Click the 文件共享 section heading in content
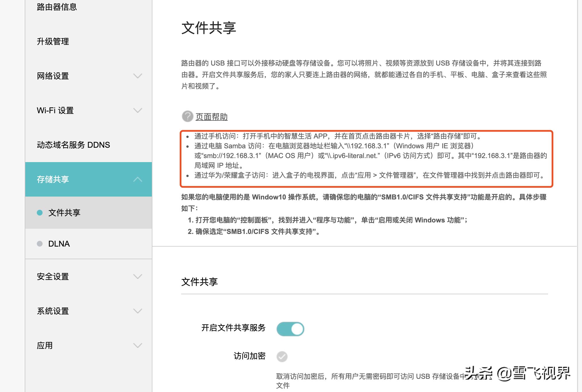Viewport: 582px width, 392px height. [x=200, y=282]
